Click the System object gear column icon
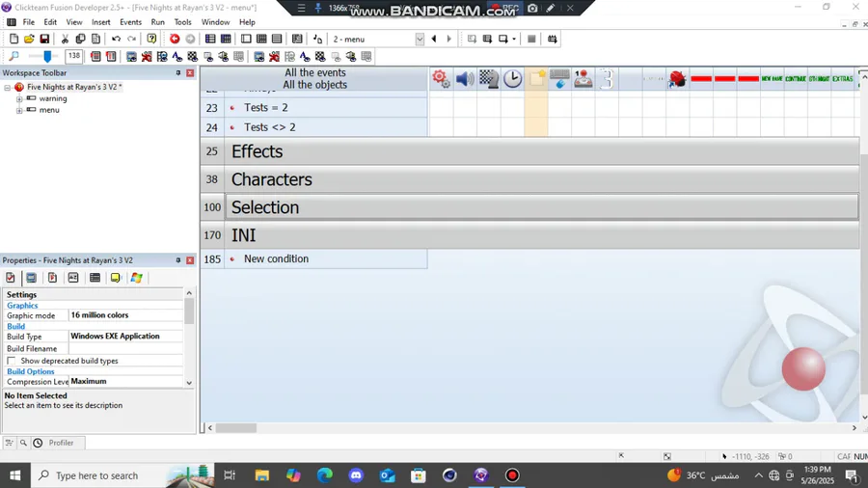Screen dimensions: 868x488 coord(441,78)
